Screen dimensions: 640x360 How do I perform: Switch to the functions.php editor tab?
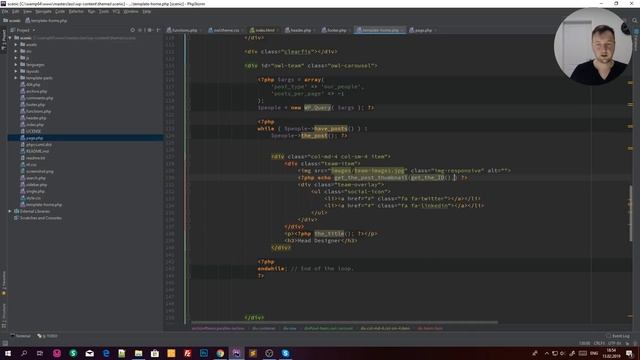[184, 30]
